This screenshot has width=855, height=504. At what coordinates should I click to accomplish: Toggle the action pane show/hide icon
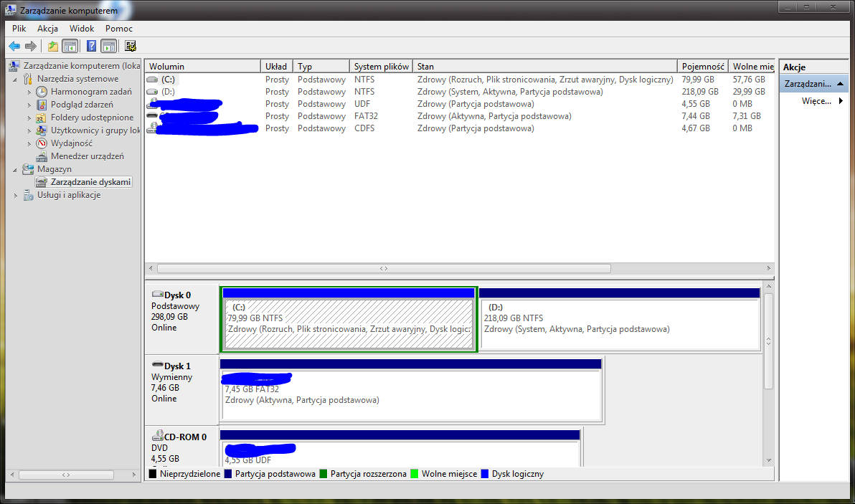(109, 47)
